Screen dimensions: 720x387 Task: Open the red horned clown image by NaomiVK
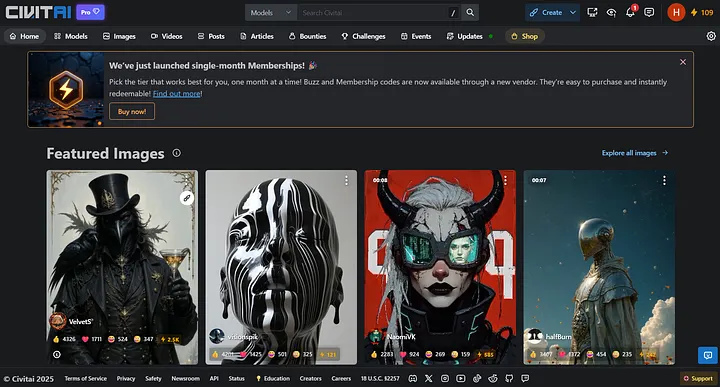tap(440, 267)
